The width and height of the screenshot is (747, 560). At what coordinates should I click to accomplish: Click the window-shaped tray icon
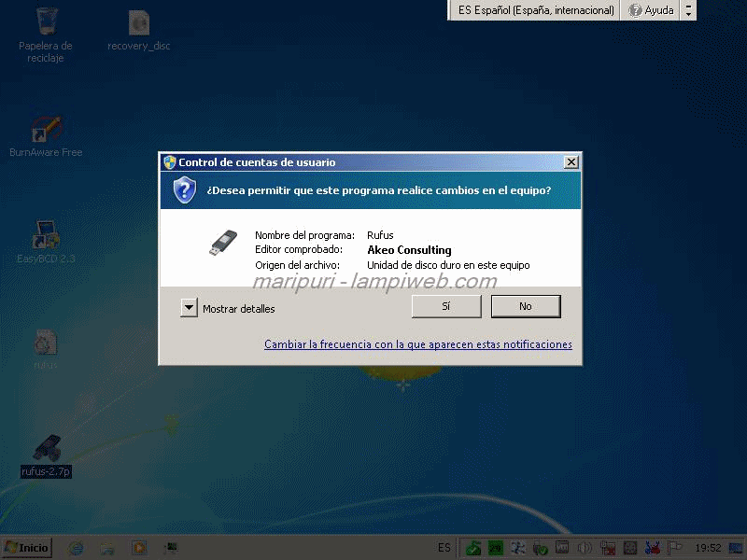click(562, 548)
